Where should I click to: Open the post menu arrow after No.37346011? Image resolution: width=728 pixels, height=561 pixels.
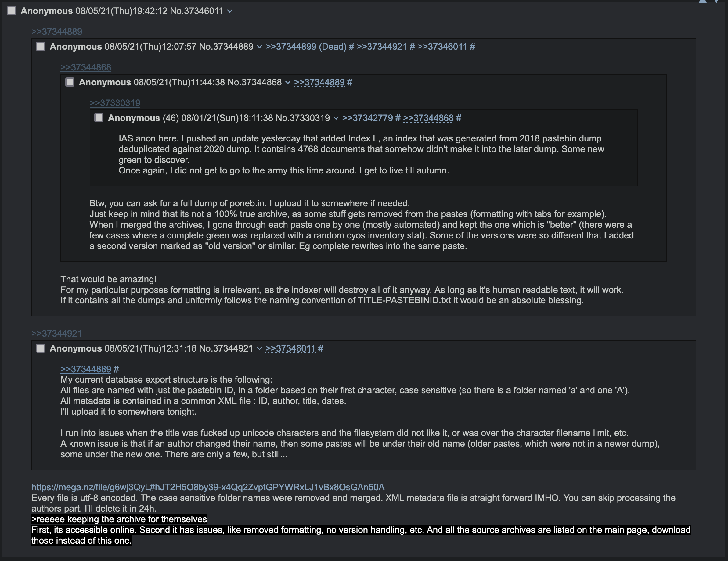pos(230,11)
